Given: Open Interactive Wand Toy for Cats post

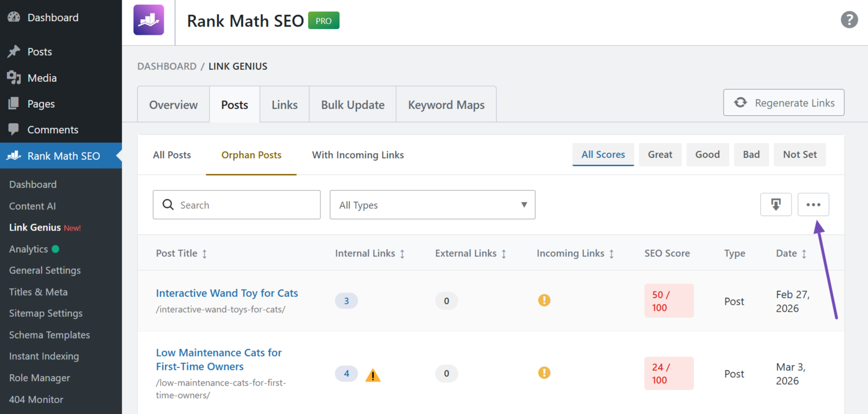Looking at the screenshot, I should pyautogui.click(x=227, y=293).
